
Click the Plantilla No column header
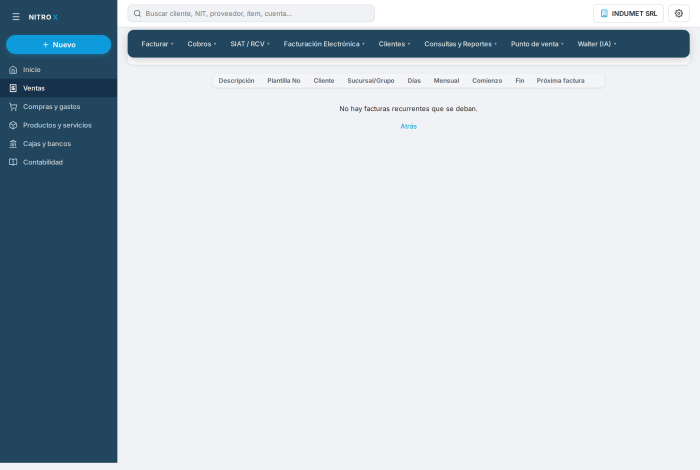(284, 81)
